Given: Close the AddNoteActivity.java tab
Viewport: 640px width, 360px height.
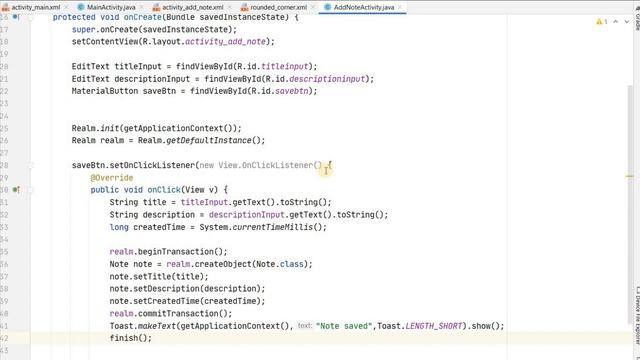Looking at the screenshot, I should tap(400, 7).
